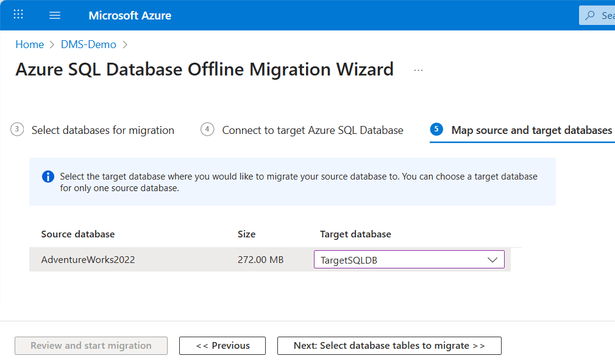
Task: Open DMS-Demo from the breadcrumb
Action: (x=88, y=44)
